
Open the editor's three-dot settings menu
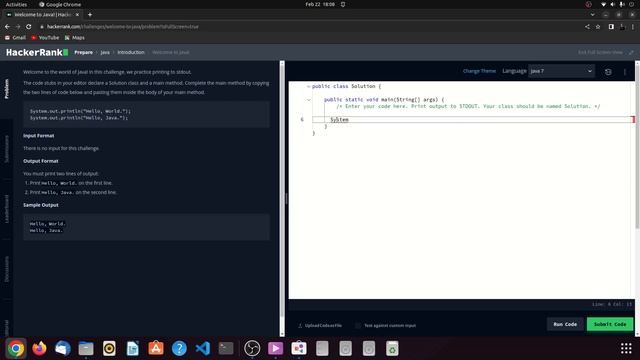(624, 72)
